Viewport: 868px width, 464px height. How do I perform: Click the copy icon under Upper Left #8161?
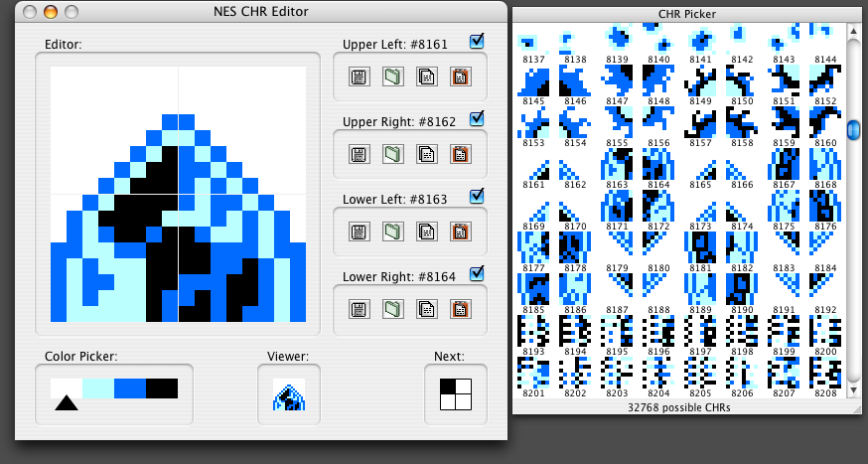(426, 77)
